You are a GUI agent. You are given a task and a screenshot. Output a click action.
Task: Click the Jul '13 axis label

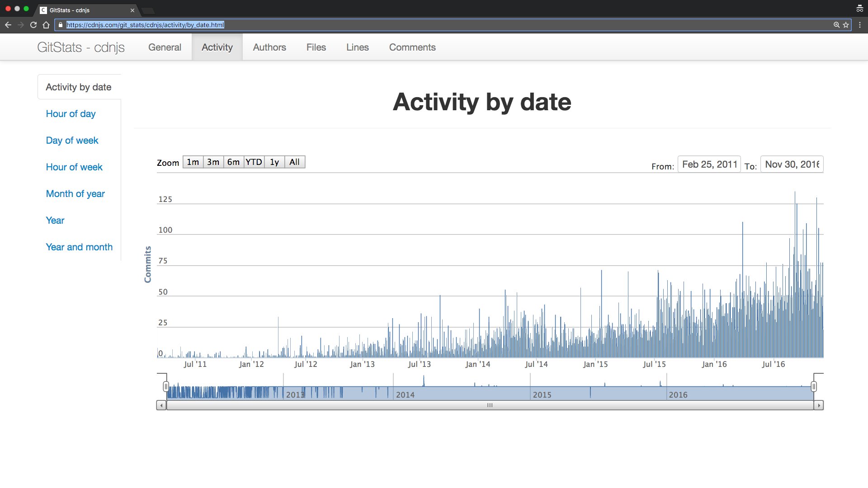420,364
